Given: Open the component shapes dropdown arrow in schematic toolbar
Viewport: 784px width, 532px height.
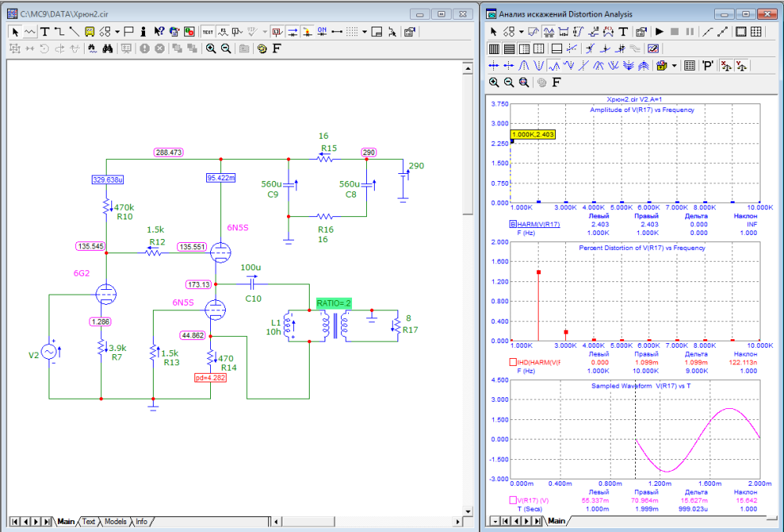Looking at the screenshot, I should 117,32.
